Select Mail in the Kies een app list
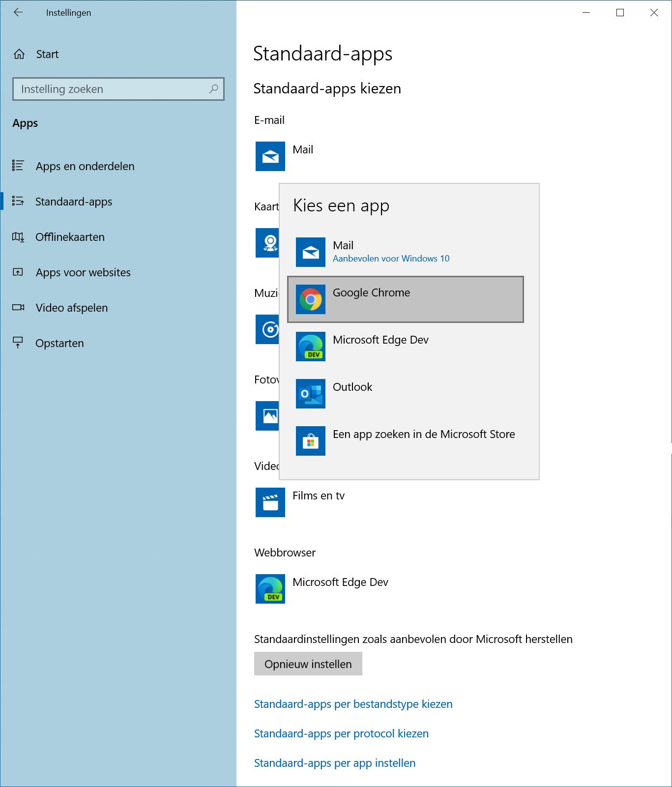Image resolution: width=672 pixels, height=787 pixels. click(x=406, y=252)
